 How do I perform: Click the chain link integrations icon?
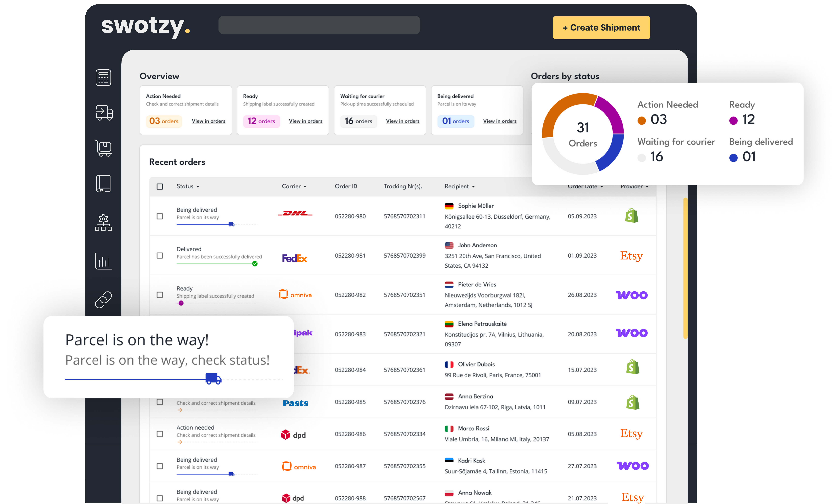point(103,300)
